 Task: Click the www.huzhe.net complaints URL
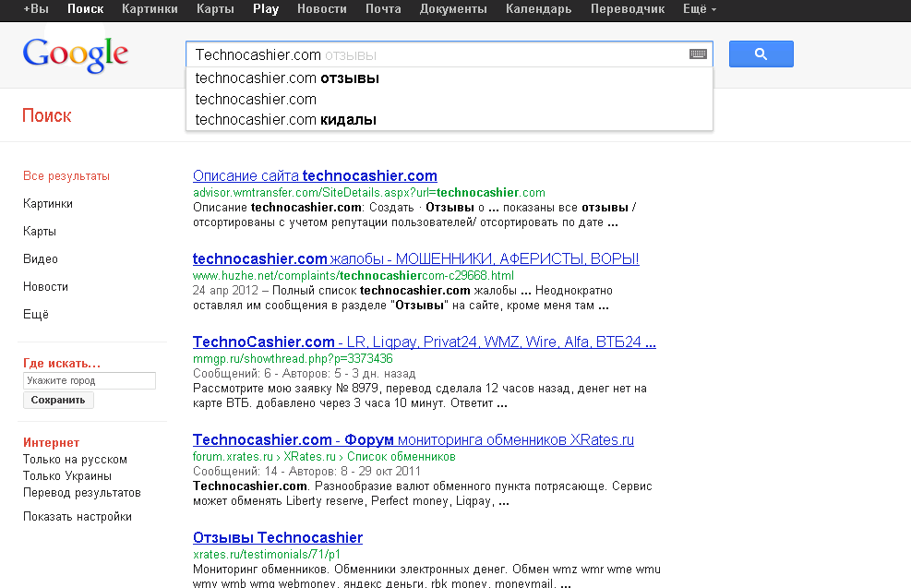[x=354, y=275]
